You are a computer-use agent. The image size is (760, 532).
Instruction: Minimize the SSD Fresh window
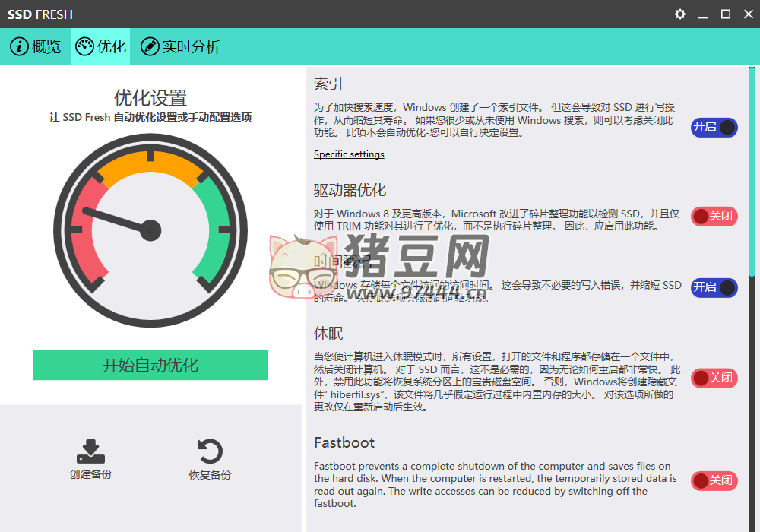[x=703, y=14]
